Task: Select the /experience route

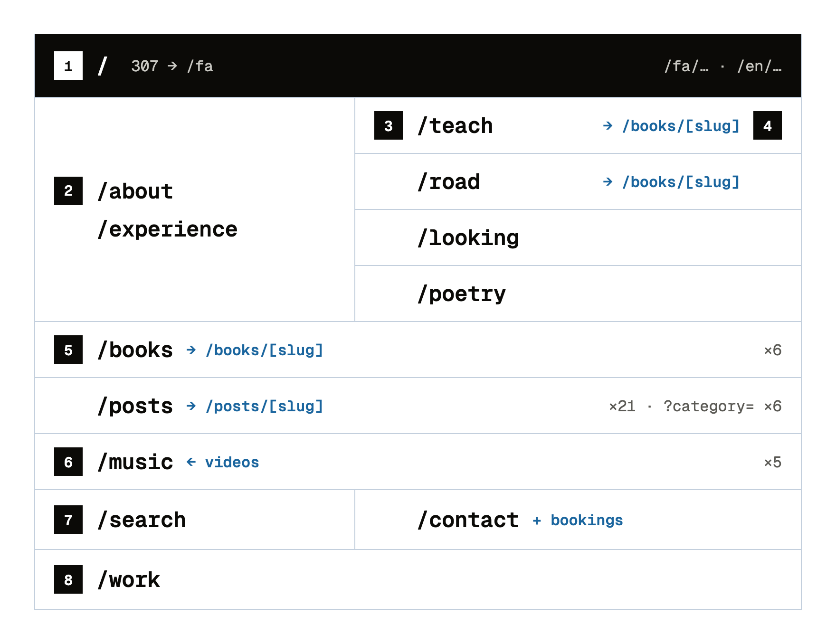Action: point(167,229)
